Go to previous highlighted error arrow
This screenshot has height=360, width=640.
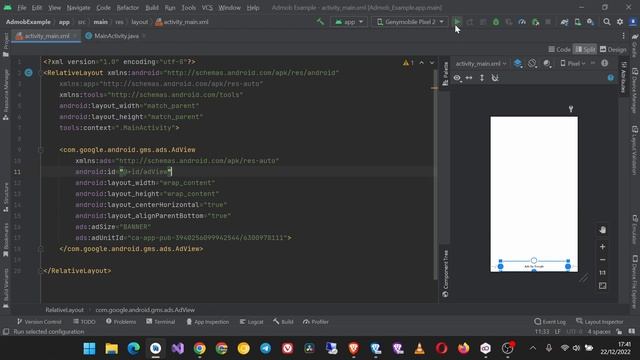pos(422,62)
